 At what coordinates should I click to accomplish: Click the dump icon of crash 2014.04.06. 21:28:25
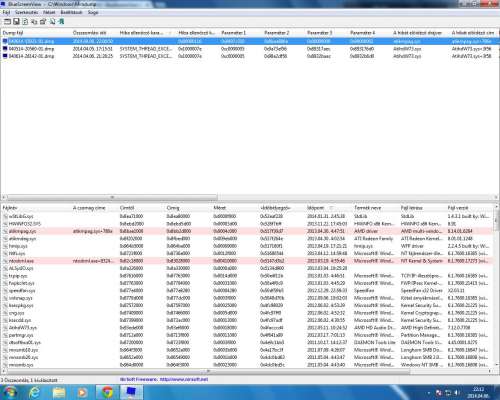[5, 56]
